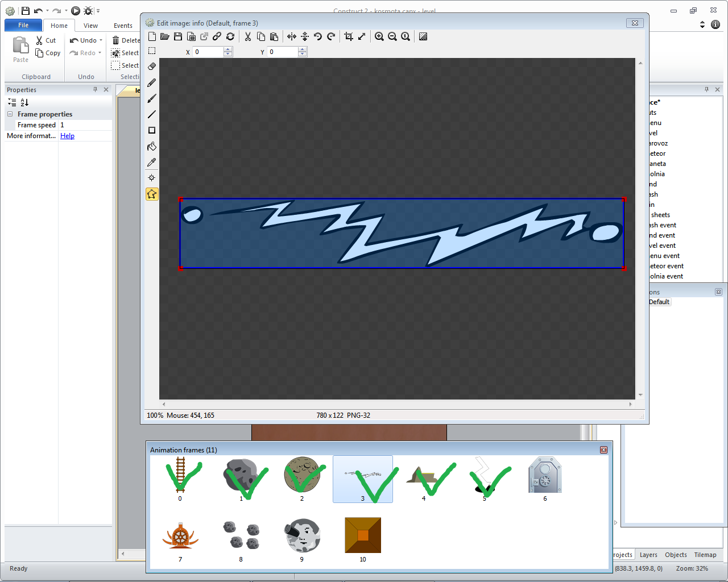This screenshot has height=582, width=728.
Task: Save project from quick access toolbar
Action: coord(26,11)
